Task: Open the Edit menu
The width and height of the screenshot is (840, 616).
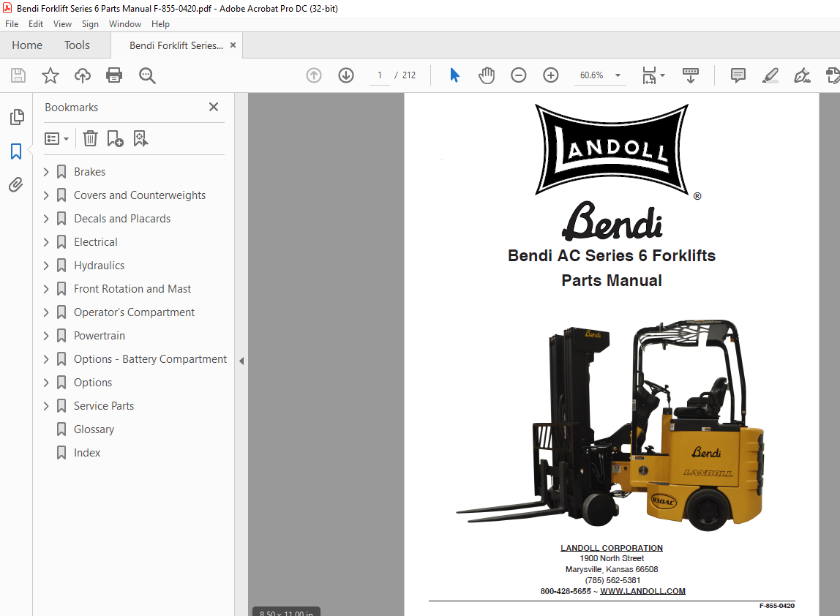Action: (x=36, y=24)
